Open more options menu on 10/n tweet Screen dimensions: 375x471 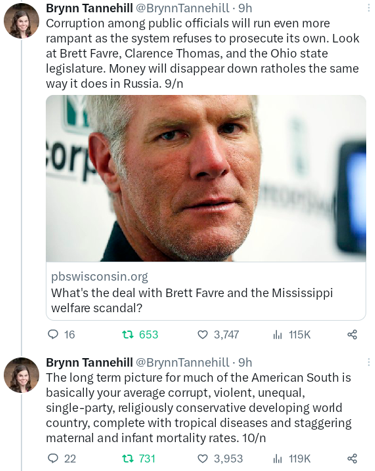(369, 362)
